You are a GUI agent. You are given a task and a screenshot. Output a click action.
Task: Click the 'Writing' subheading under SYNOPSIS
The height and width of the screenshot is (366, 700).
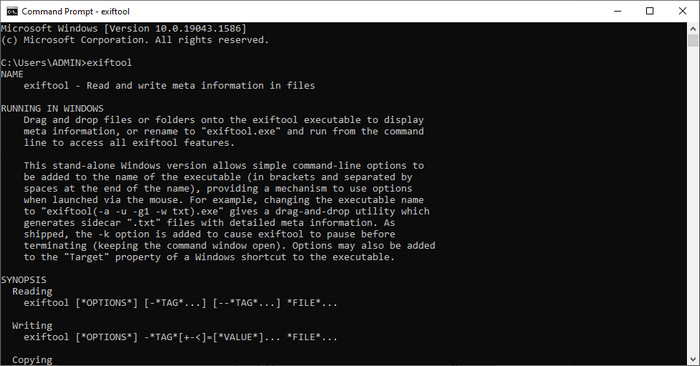[32, 325]
